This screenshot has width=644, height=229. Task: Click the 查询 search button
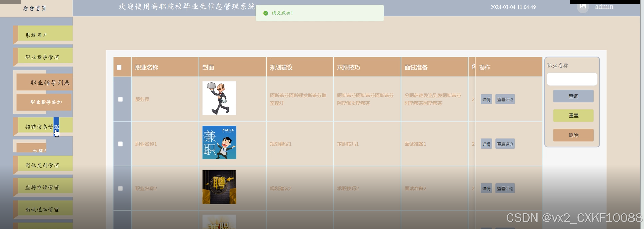[x=573, y=96]
